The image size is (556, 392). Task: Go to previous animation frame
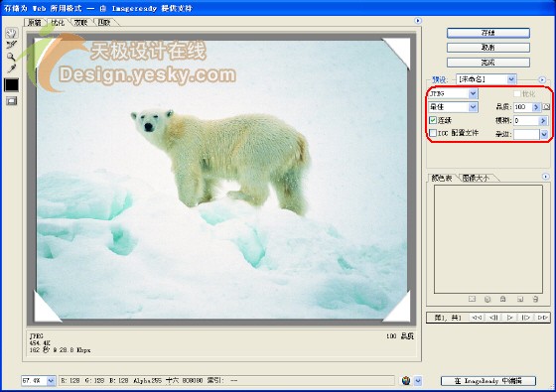pyautogui.click(x=493, y=318)
